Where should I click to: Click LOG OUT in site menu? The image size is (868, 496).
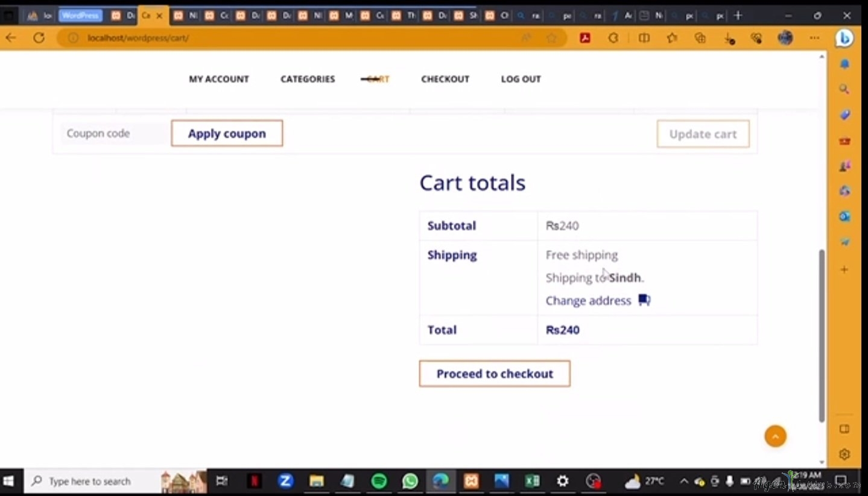pos(521,79)
